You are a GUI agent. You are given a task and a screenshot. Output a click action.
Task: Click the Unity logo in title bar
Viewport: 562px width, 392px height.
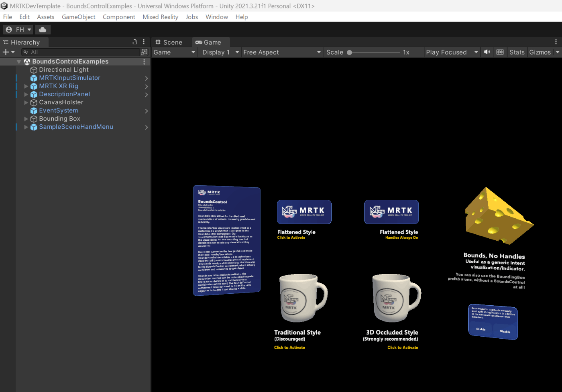(4, 6)
